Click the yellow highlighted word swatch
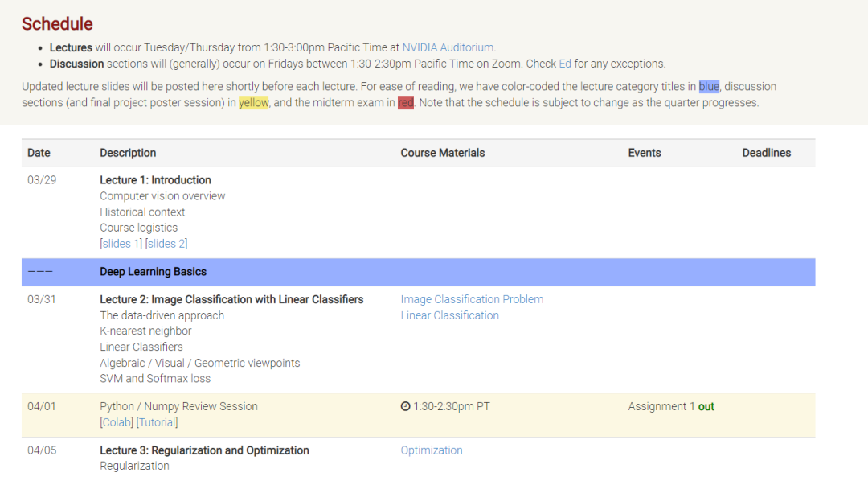Image resolution: width=868 pixels, height=477 pixels. click(x=254, y=103)
